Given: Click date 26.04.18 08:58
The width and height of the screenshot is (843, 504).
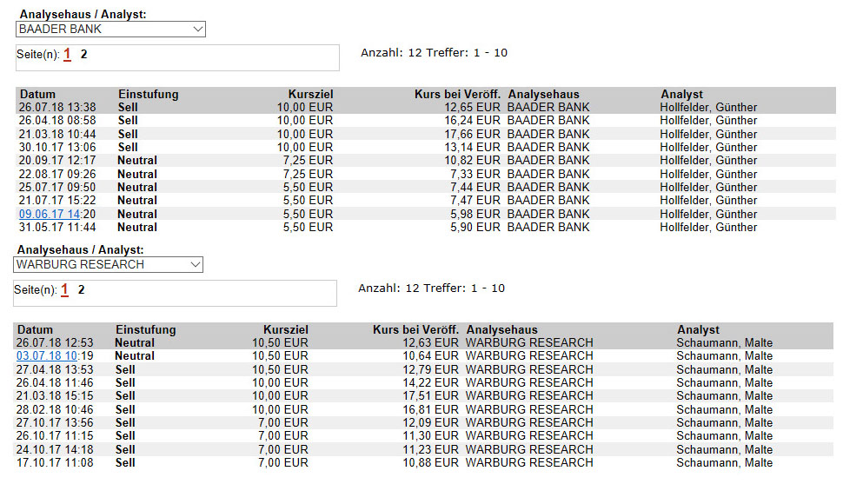Looking at the screenshot, I should click(x=57, y=121).
